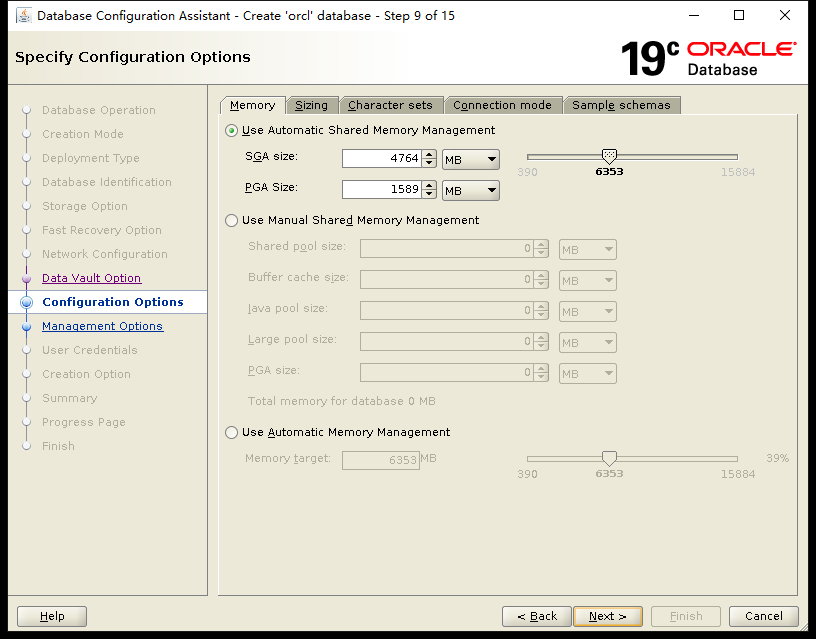Click Fast Recovery Option step text

[x=102, y=230]
